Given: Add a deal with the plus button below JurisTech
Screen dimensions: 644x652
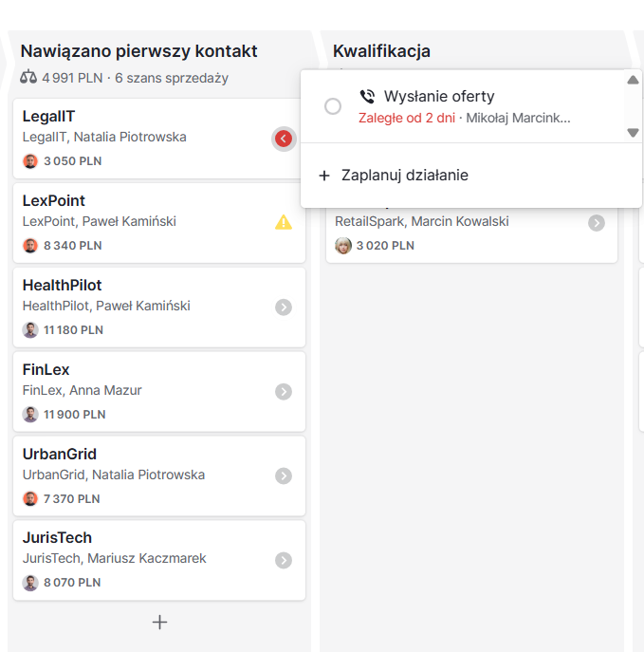Looking at the screenshot, I should 159,622.
